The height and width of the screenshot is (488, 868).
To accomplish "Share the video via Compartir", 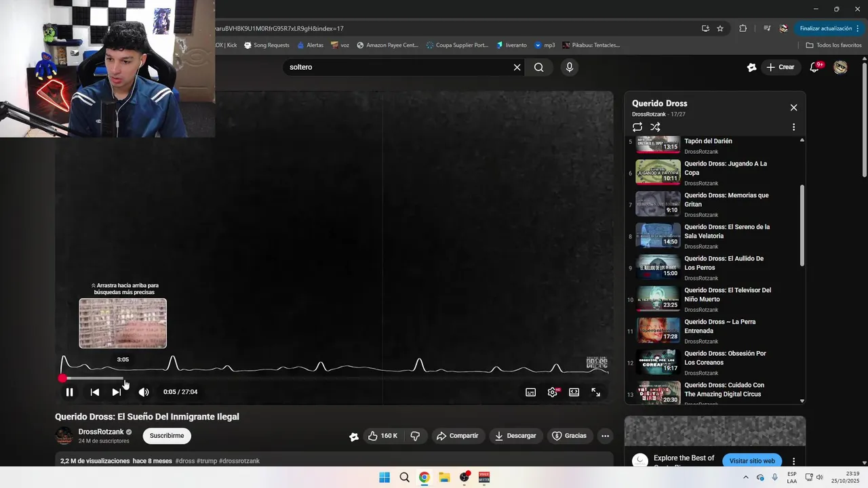I will coord(458,436).
